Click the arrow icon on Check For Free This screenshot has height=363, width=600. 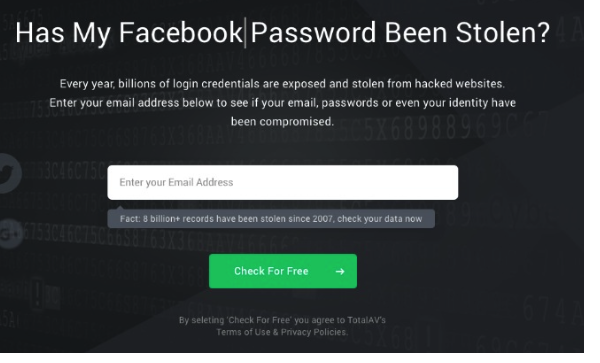(340, 272)
